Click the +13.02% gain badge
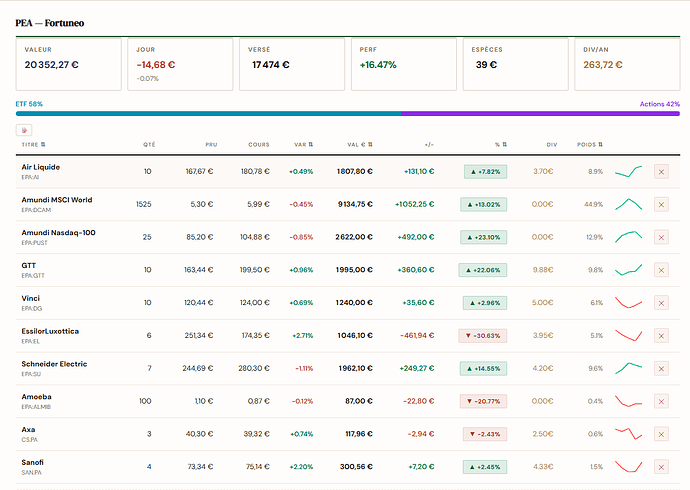Screen dimensions: 690x490 pos(484,205)
